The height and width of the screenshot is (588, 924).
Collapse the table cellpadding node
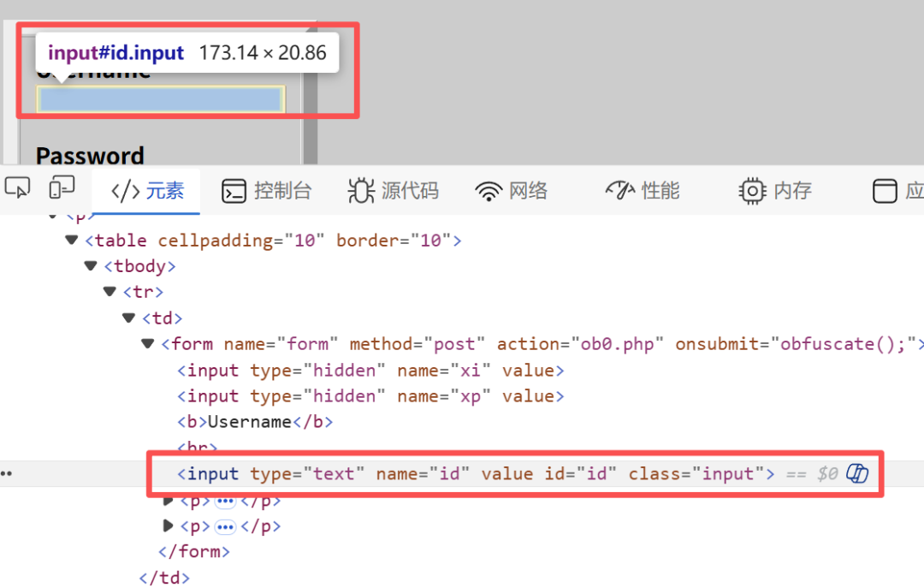click(x=72, y=240)
